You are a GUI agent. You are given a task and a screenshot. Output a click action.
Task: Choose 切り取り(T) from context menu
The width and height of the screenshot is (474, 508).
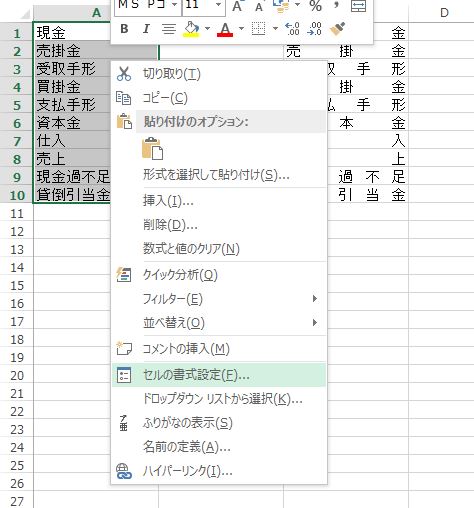[x=219, y=74]
